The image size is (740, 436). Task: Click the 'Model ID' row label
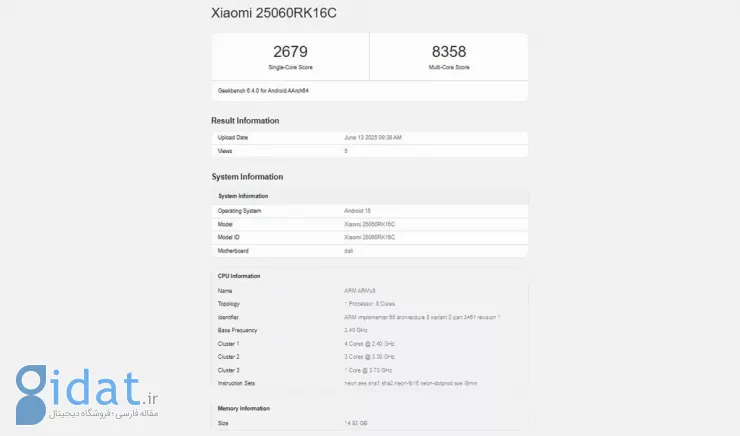point(228,237)
